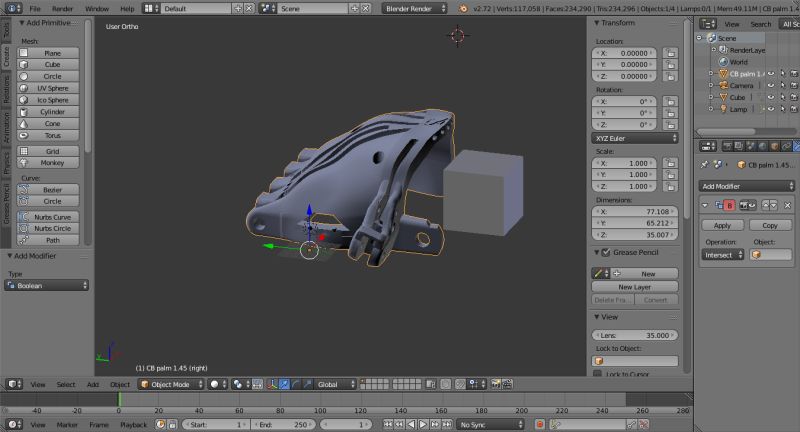The height and width of the screenshot is (432, 800).
Task: Add a UV Sphere mesh
Action: pos(48,88)
